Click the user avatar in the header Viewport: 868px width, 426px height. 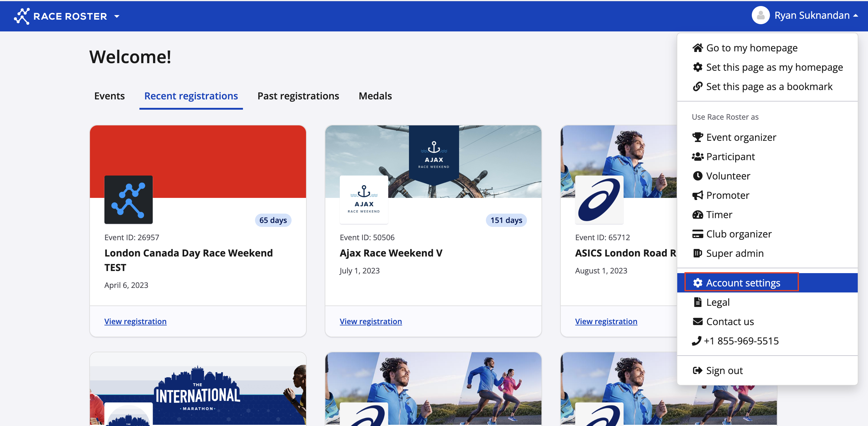coord(760,15)
